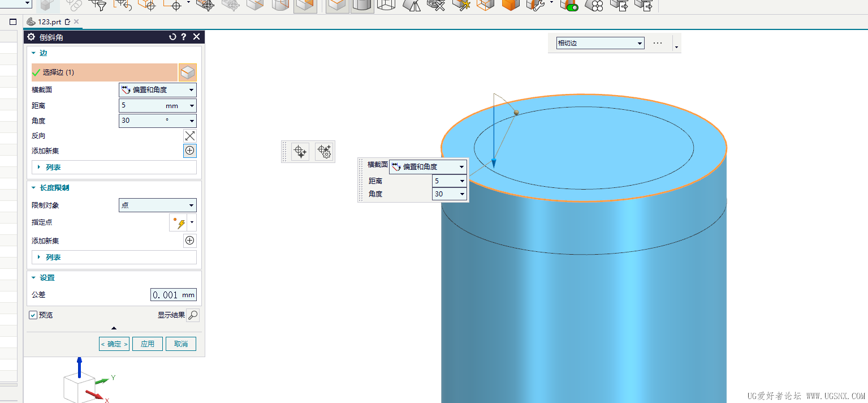Click the 公差 tolerance input field
868x403 pixels.
(174, 295)
